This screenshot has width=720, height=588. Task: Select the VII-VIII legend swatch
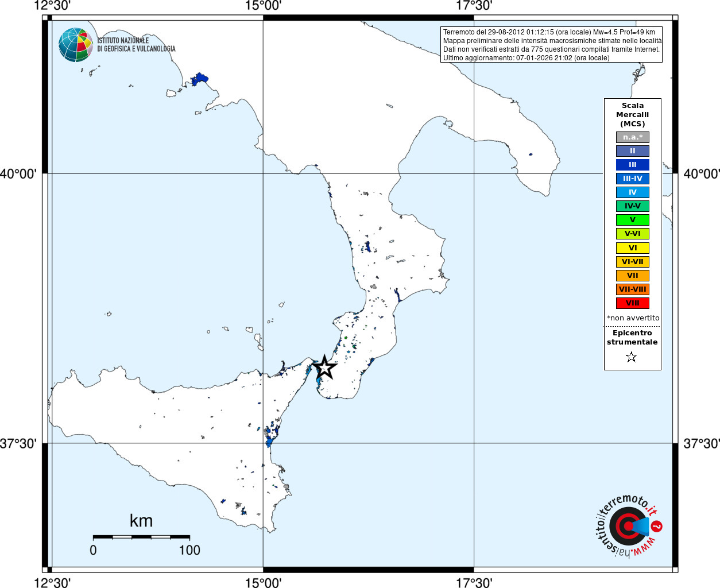pyautogui.click(x=633, y=289)
